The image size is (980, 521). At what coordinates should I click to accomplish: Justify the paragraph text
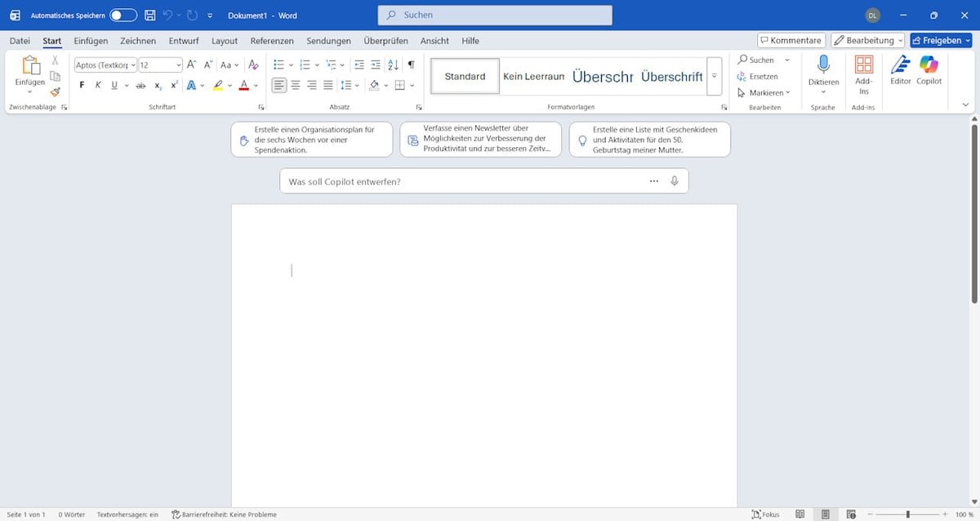point(328,85)
